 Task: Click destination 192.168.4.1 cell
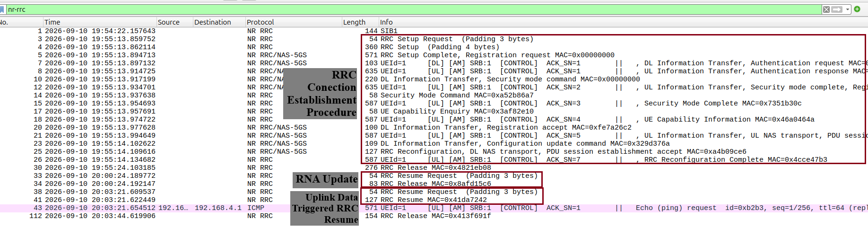coord(218,208)
